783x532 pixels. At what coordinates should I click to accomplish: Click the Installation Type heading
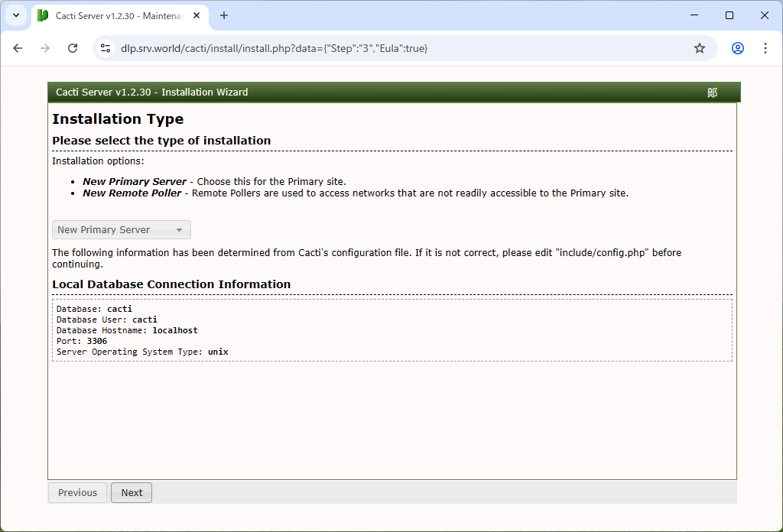pyautogui.click(x=118, y=119)
